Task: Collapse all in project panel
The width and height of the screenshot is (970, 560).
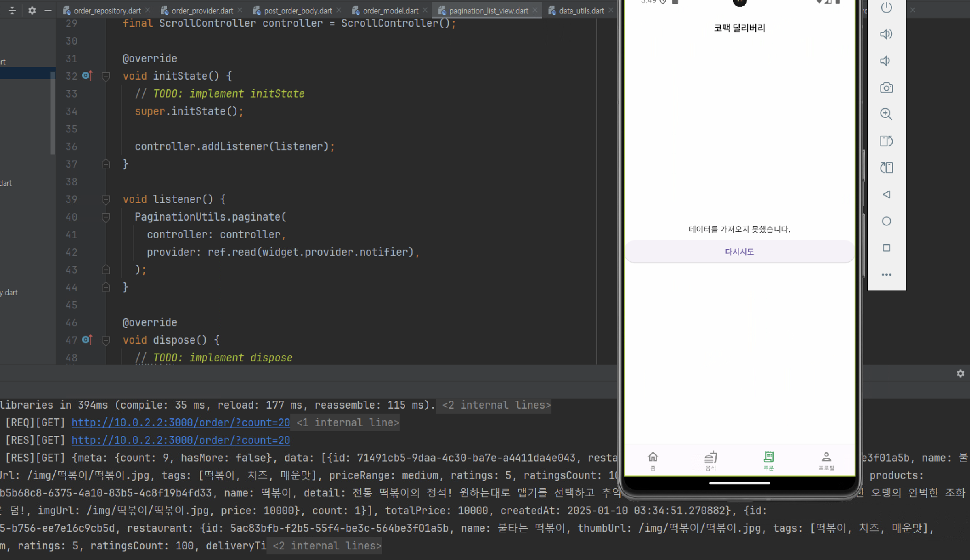Action: pyautogui.click(x=12, y=11)
